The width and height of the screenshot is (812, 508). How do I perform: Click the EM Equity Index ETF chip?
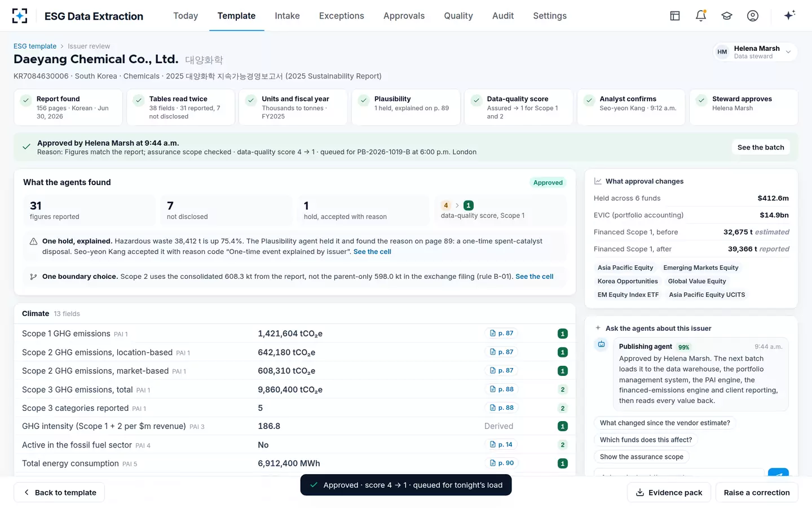(x=628, y=295)
